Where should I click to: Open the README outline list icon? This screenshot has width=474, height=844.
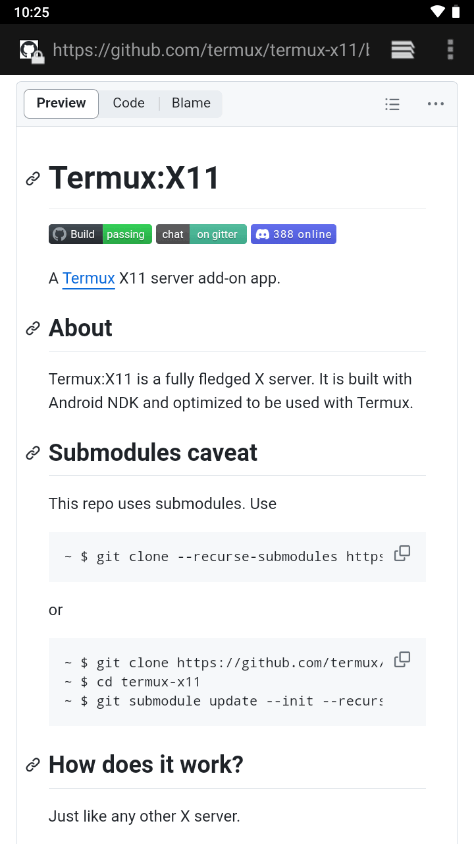click(x=392, y=104)
